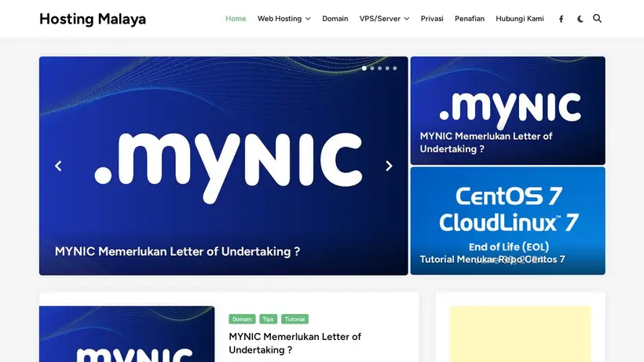644x362 pixels.
Task: Click the green Tips tag
Action: 268,319
